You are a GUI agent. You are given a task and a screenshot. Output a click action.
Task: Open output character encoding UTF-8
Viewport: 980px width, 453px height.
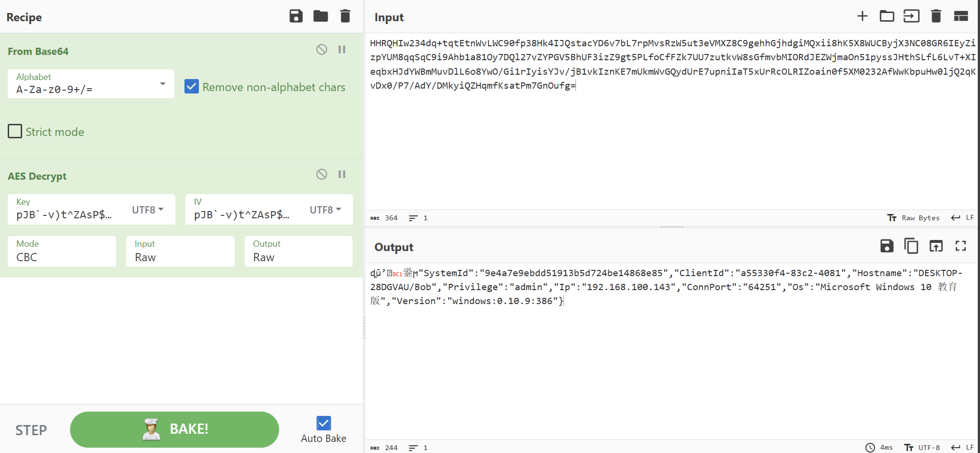click(x=922, y=448)
